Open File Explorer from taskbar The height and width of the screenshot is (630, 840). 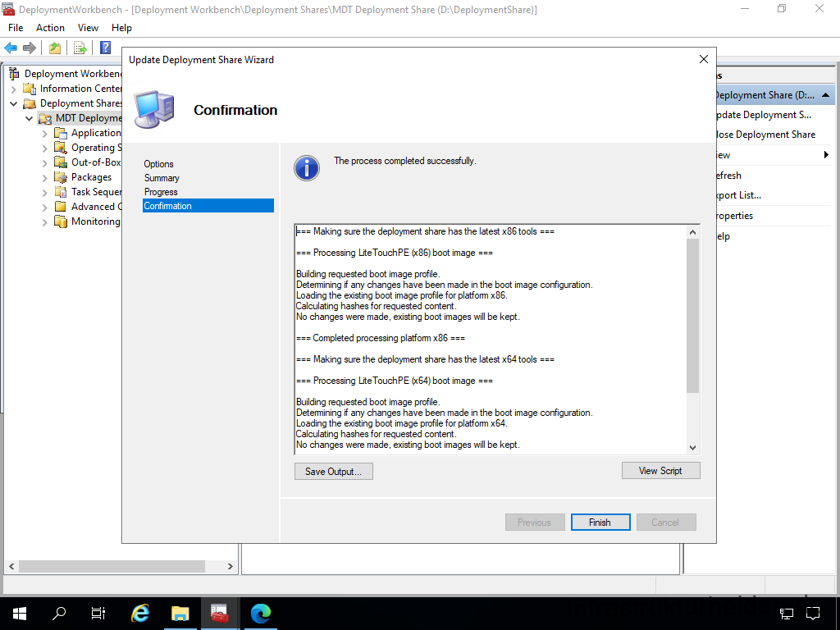click(x=180, y=613)
